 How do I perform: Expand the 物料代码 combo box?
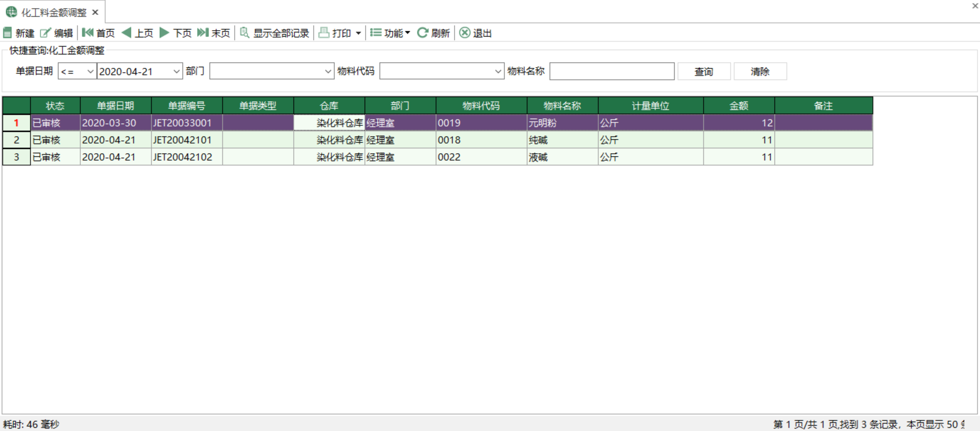(498, 71)
